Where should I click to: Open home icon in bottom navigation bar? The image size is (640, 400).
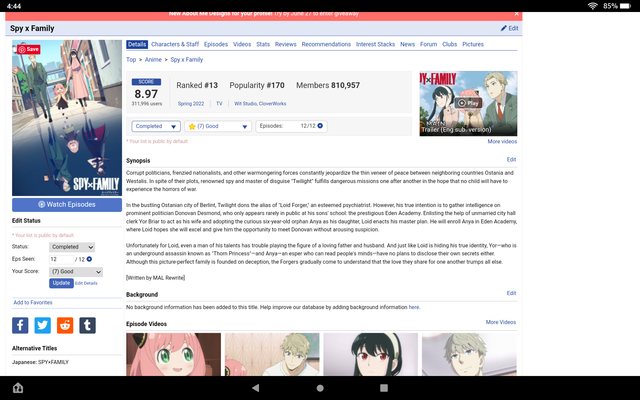click(x=18, y=388)
